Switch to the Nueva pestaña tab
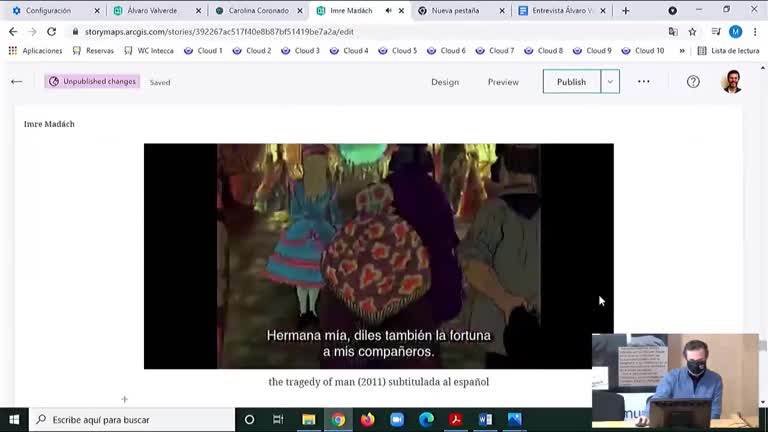Screen dimensions: 768x432 click(461, 10)
